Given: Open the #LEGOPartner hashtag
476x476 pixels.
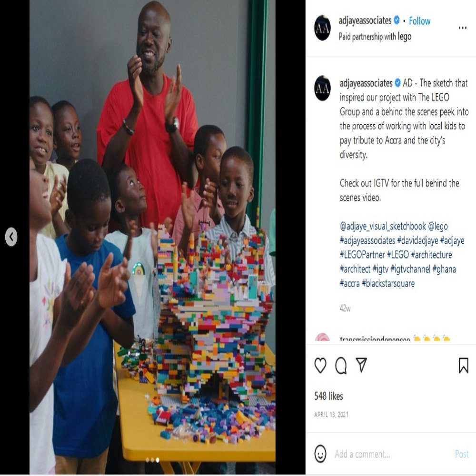Looking at the screenshot, I should (x=362, y=255).
